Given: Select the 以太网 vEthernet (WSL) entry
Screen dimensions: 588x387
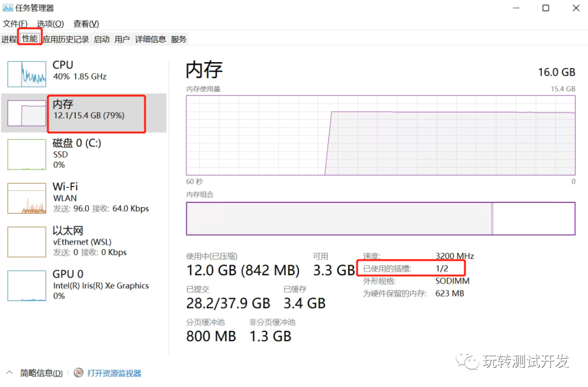Looking at the screenshot, I should pos(82,241).
